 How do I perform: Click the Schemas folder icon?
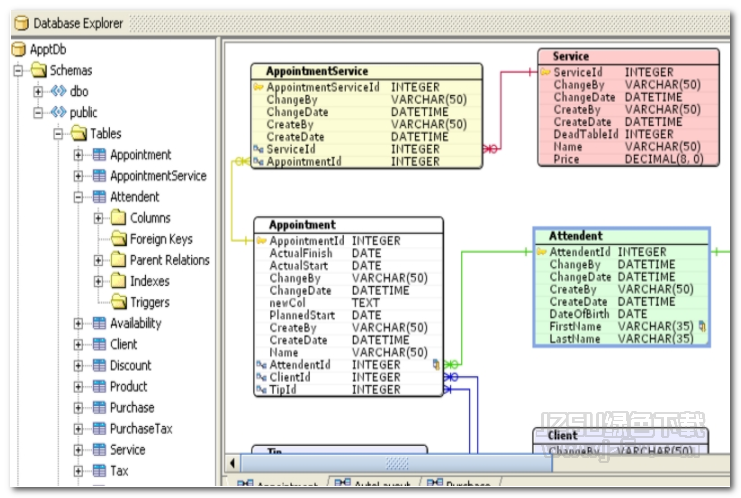pyautogui.click(x=39, y=70)
